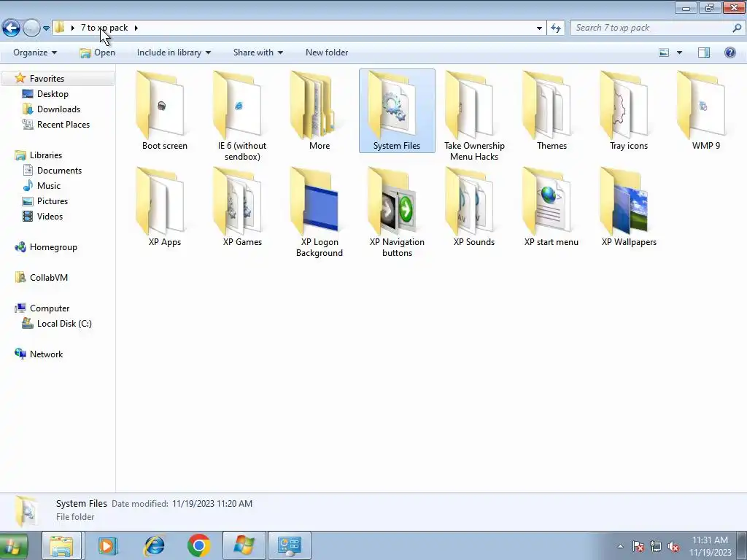Screen dimensions: 747x560
Task: Open the clock showing 11:31 AM
Action: 710,546
